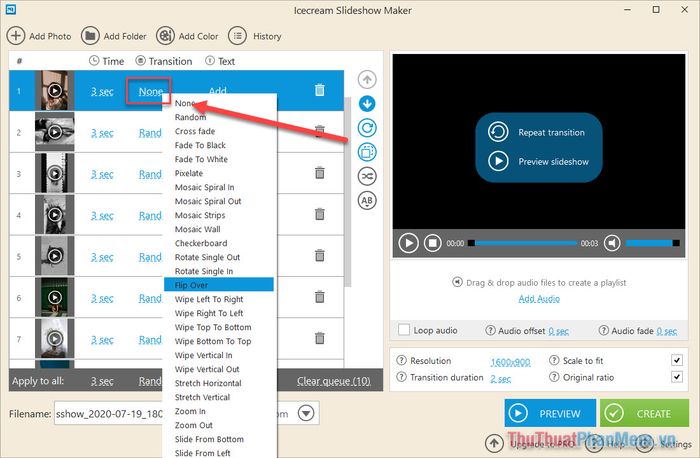
Task: Shuffle slides with the random order icon
Action: click(367, 176)
